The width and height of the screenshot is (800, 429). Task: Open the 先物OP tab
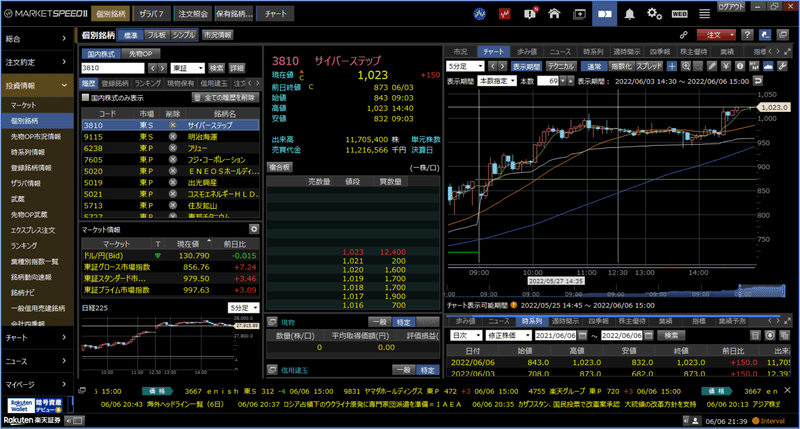coord(140,54)
